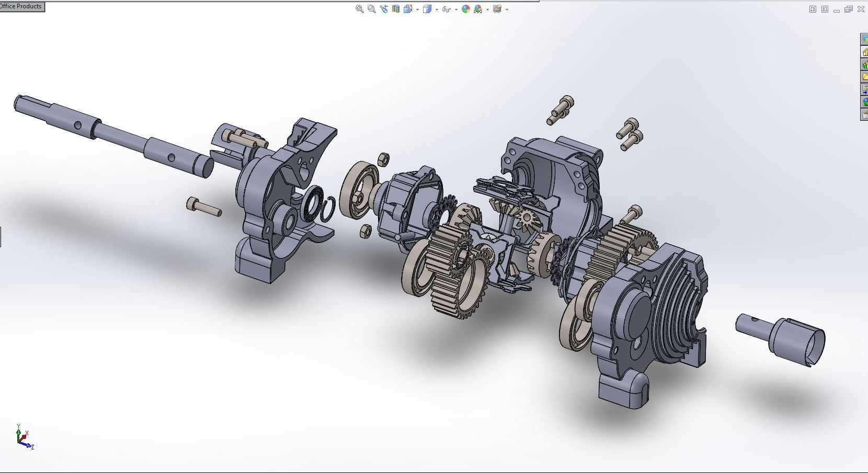Open SolidWorks Resources home tab

[x=864, y=52]
